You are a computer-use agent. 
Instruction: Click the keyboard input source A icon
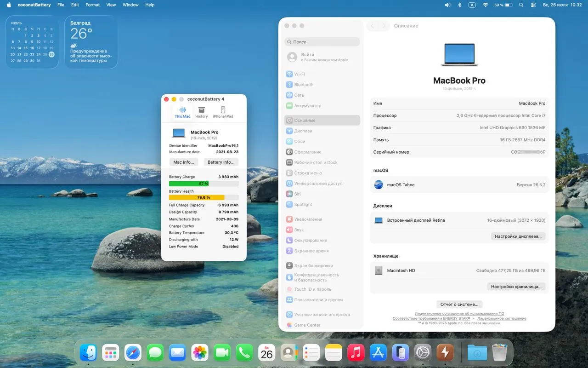tap(472, 5)
